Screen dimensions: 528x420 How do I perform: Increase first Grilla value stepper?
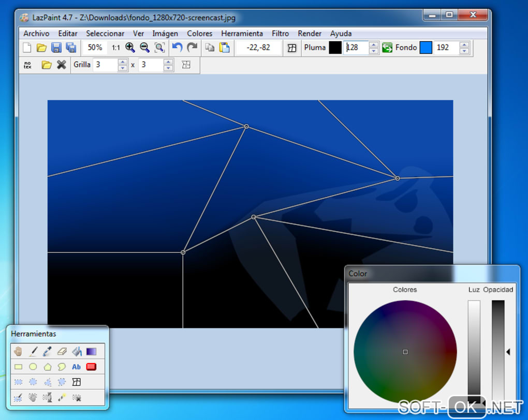coord(123,62)
